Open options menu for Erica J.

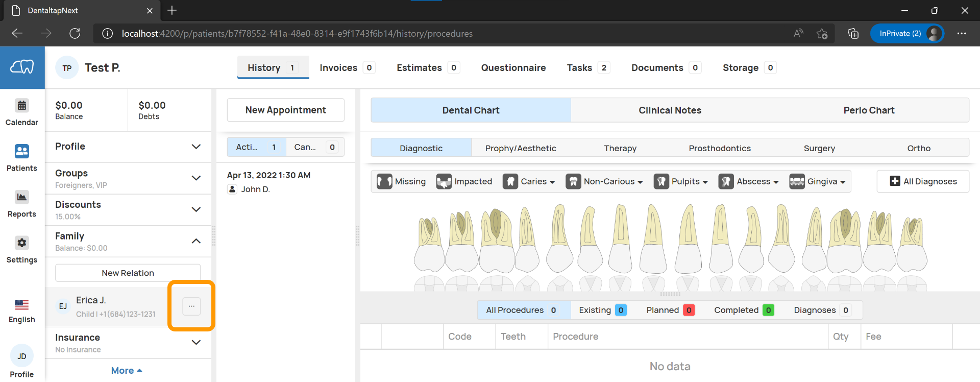click(x=191, y=306)
